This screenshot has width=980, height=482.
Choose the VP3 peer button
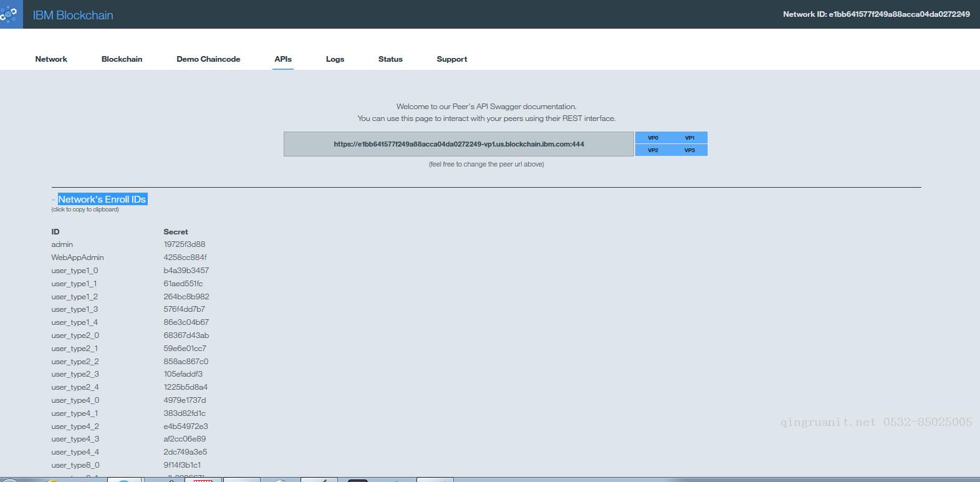point(689,150)
